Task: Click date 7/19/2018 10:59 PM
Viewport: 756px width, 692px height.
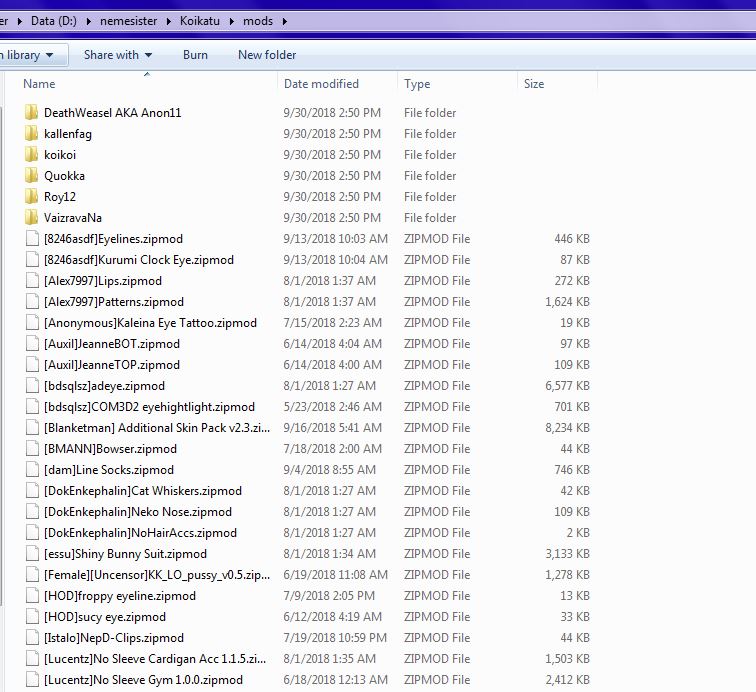Action: [335, 638]
